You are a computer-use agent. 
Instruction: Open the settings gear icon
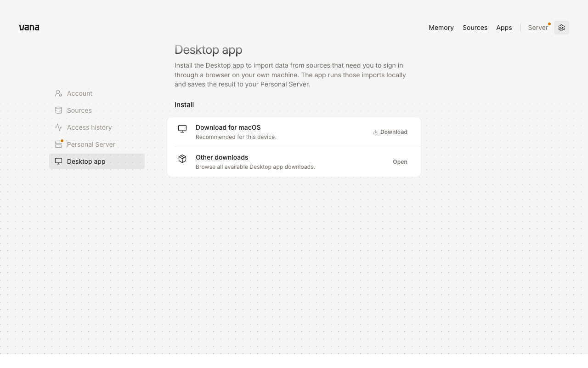(x=561, y=28)
